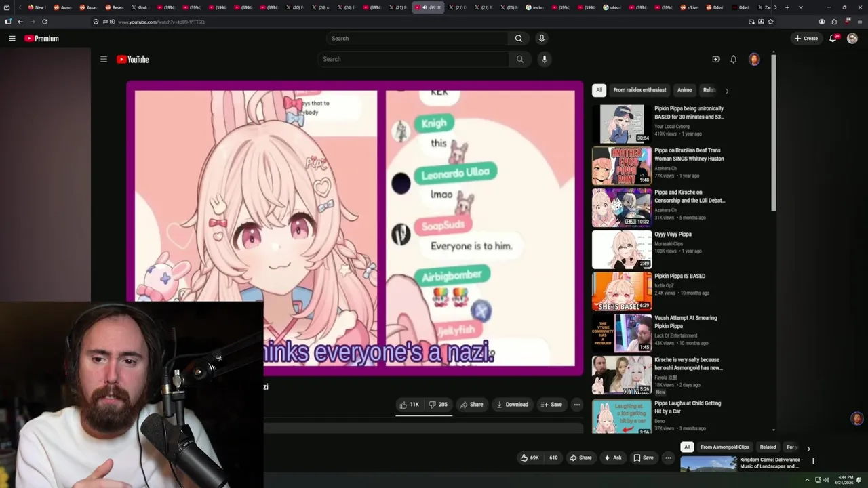Image resolution: width=868 pixels, height=488 pixels.
Task: Mute the active playing YouTube tab
Action: click(425, 7)
